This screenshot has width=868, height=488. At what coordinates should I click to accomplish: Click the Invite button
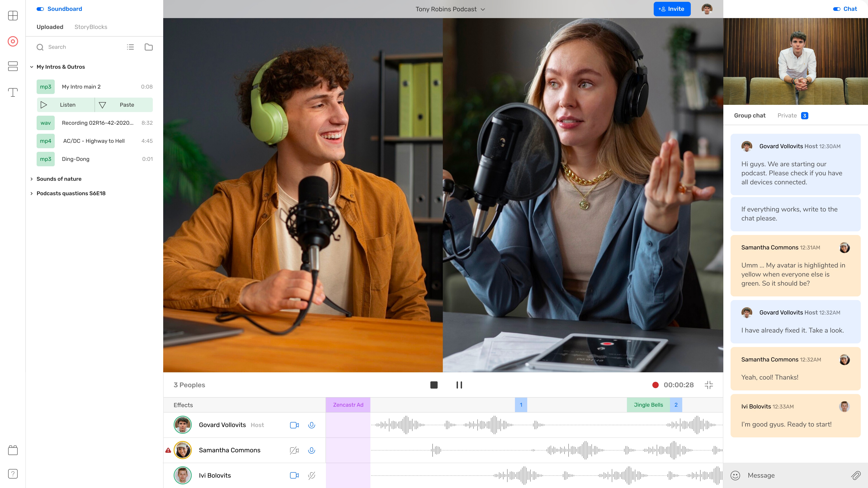point(672,9)
